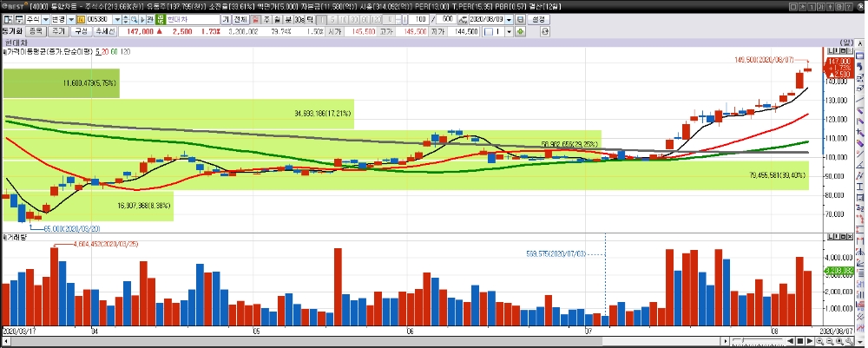The image size is (868, 348).
Task: Click the chart adjust icon next to the 600 field
Action: (463, 19)
